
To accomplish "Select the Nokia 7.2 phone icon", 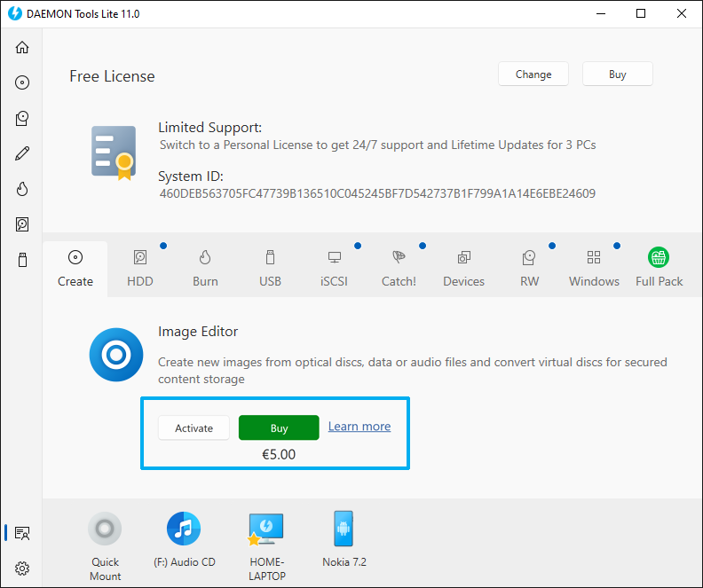I will 344,529.
